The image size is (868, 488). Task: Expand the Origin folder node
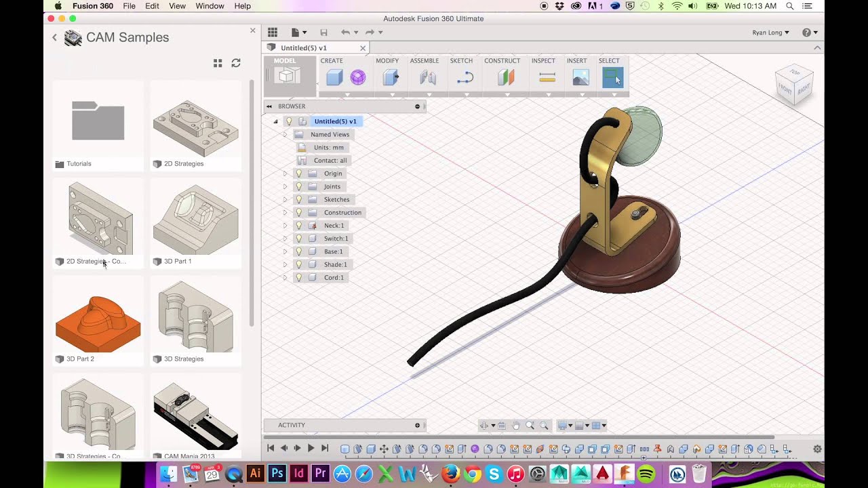pos(285,174)
